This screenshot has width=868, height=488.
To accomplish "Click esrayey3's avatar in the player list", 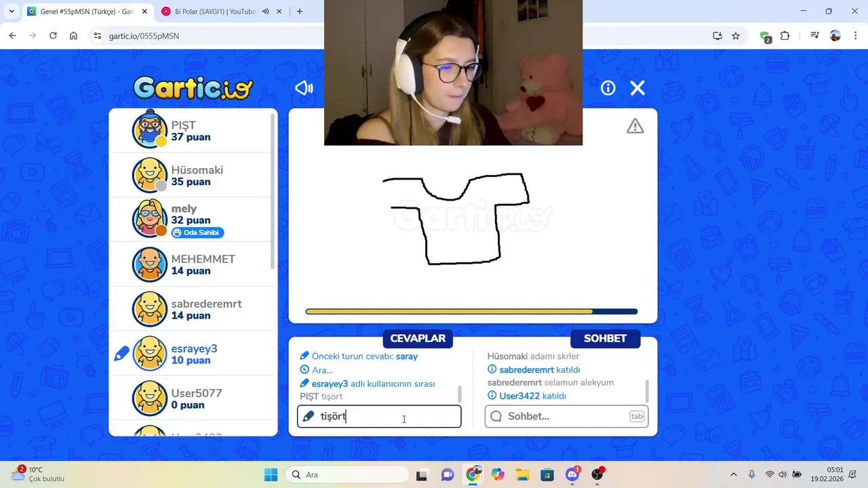I will (x=149, y=354).
